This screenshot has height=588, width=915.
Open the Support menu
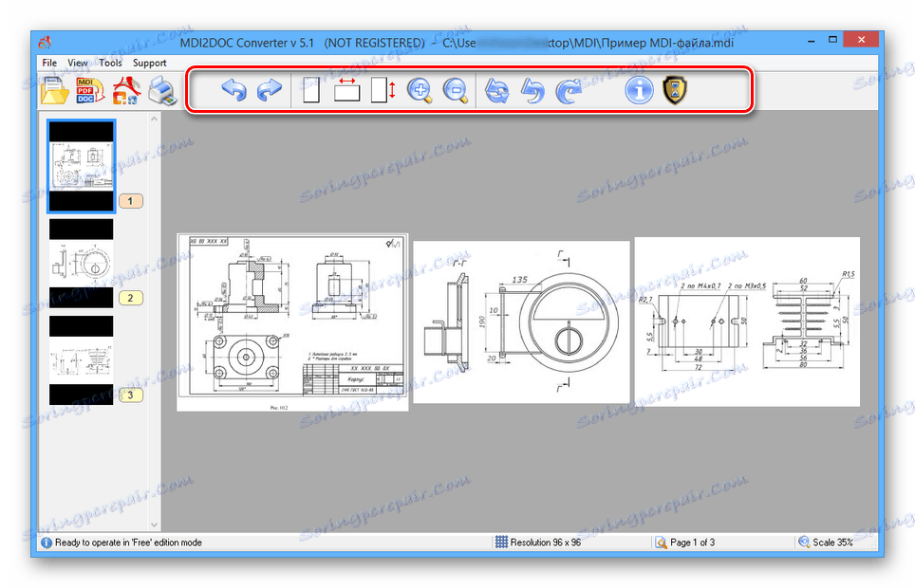click(x=149, y=63)
